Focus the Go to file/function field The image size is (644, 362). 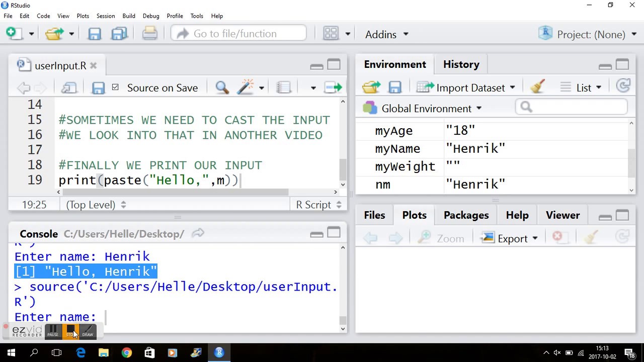pyautogui.click(x=238, y=34)
